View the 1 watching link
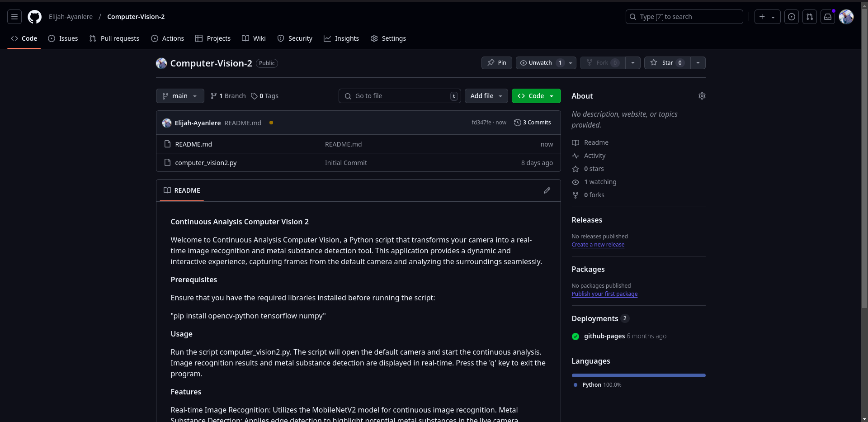This screenshot has width=868, height=422. pyautogui.click(x=594, y=182)
